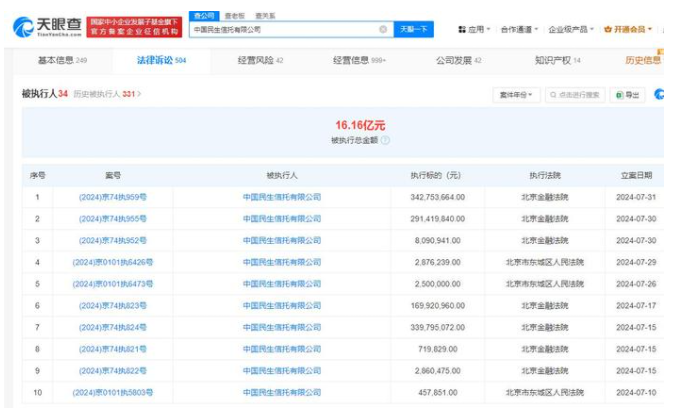Click the crown icon for 开通会员
The image size is (684, 411).
(608, 29)
